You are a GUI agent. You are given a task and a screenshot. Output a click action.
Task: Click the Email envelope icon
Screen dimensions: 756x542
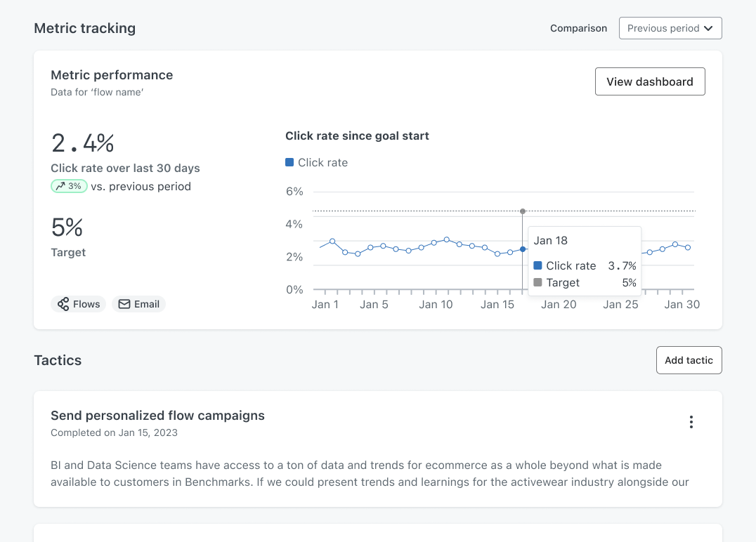(x=124, y=304)
